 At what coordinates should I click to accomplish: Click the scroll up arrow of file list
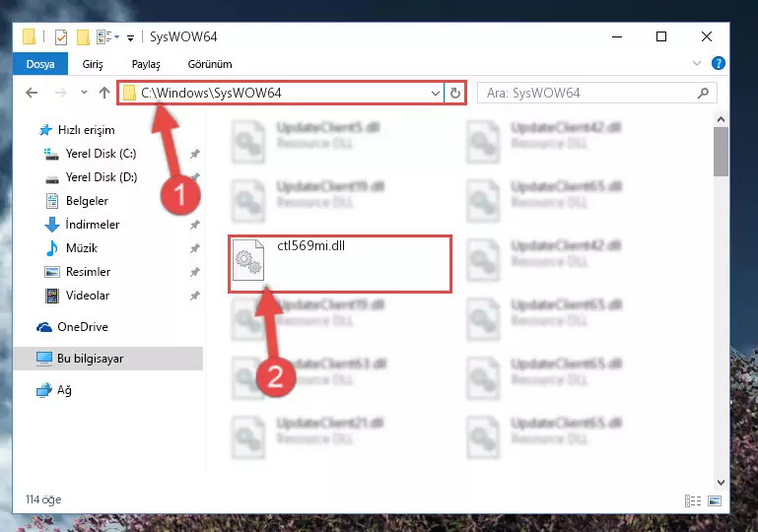pos(721,119)
